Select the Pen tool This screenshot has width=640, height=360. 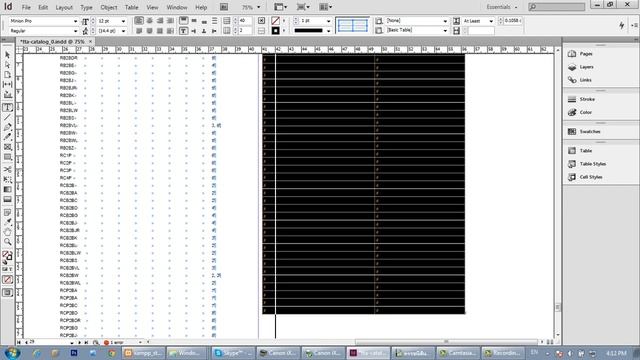pos(7,127)
